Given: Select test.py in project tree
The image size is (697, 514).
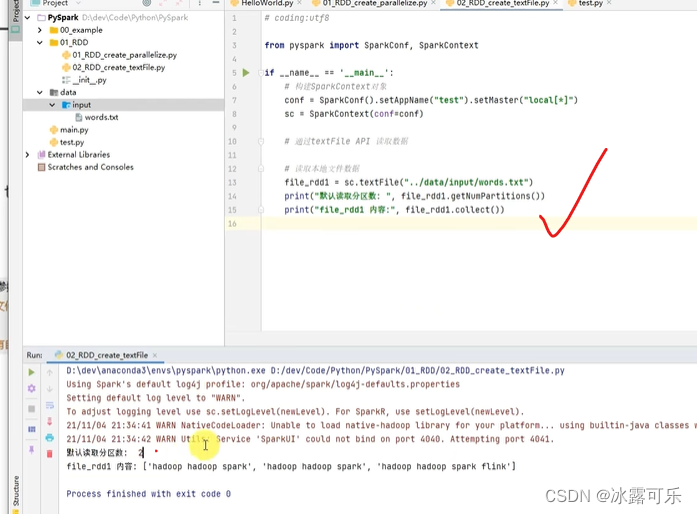Looking at the screenshot, I should pyautogui.click(x=72, y=142).
